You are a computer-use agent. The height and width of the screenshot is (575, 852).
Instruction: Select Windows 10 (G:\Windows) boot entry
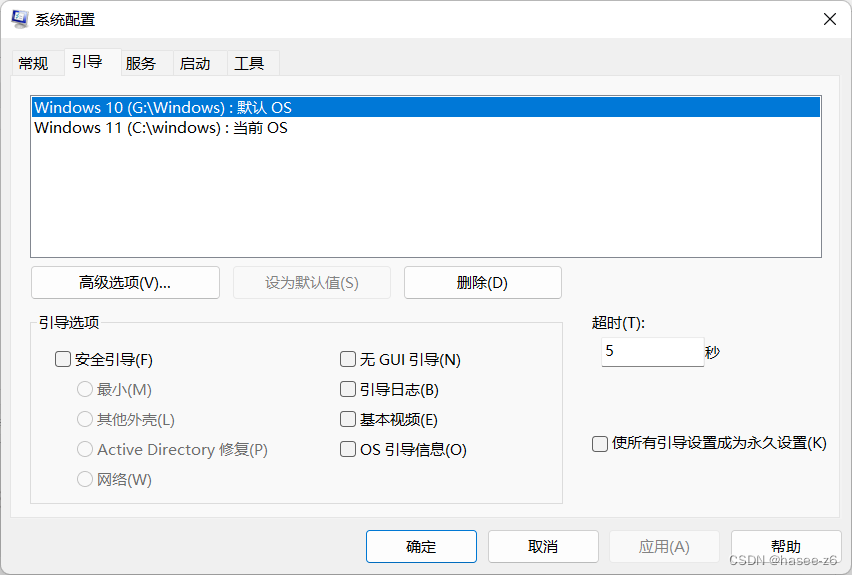425,107
